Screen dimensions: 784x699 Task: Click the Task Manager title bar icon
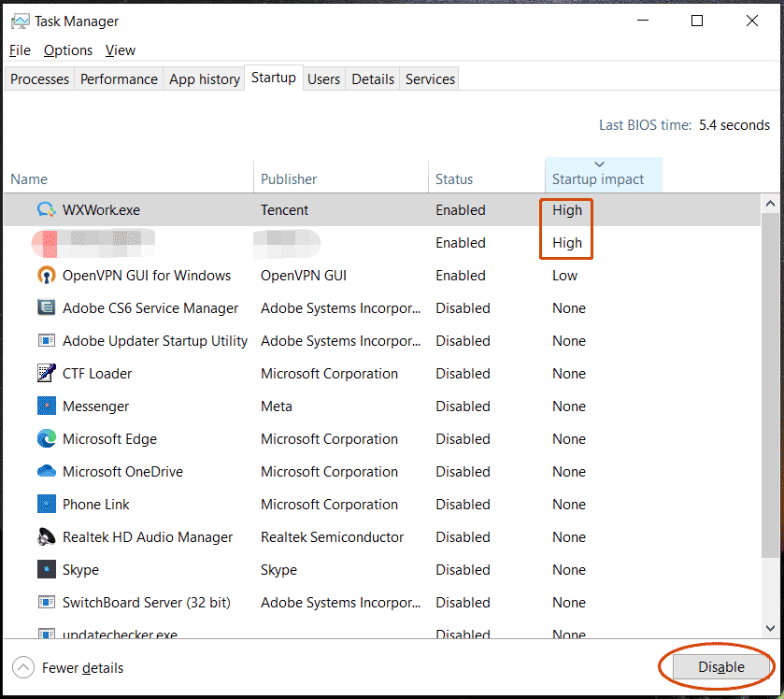point(20,21)
